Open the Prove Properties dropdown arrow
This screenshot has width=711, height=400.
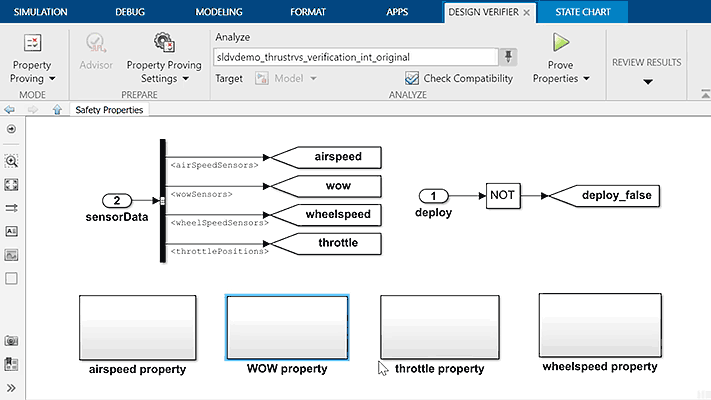coord(586,78)
